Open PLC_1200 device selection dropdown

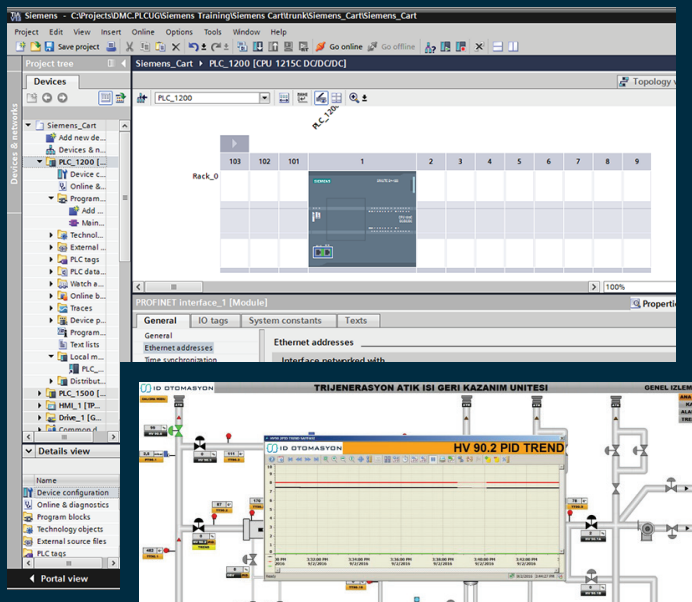264,98
